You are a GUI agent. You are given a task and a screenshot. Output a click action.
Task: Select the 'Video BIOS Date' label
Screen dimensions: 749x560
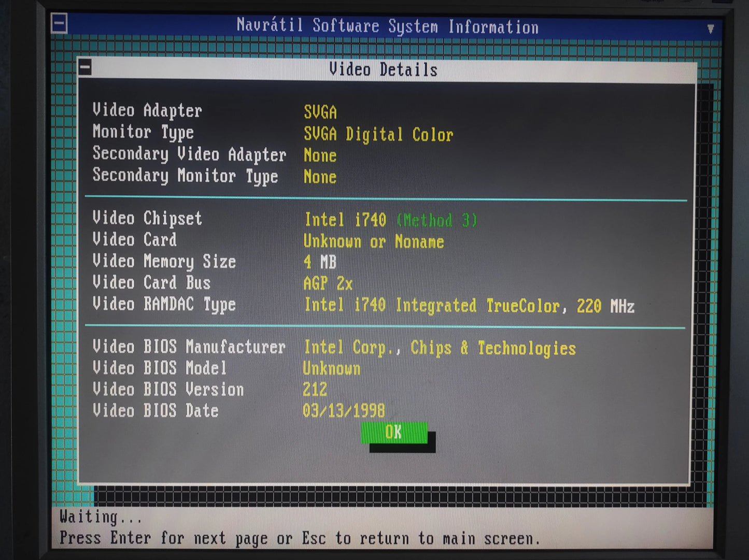pyautogui.click(x=156, y=411)
